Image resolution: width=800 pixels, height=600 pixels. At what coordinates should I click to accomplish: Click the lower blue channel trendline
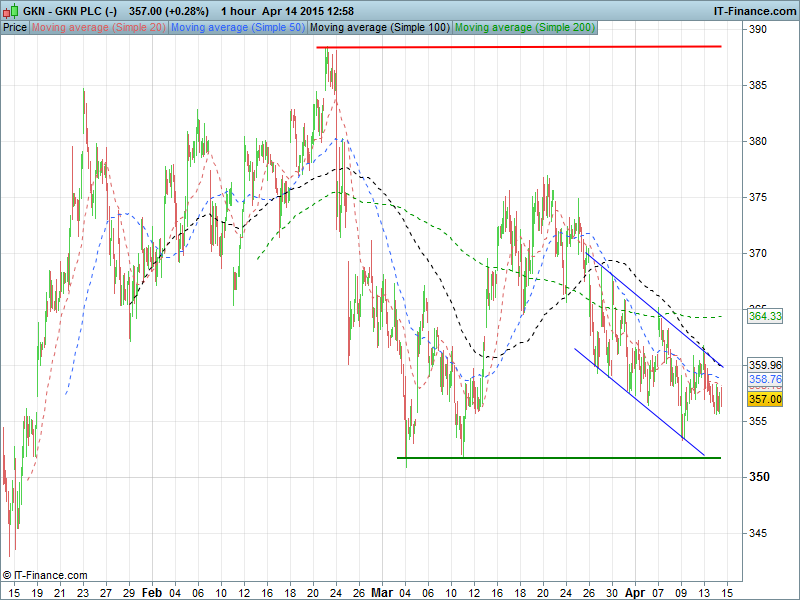coord(639,402)
